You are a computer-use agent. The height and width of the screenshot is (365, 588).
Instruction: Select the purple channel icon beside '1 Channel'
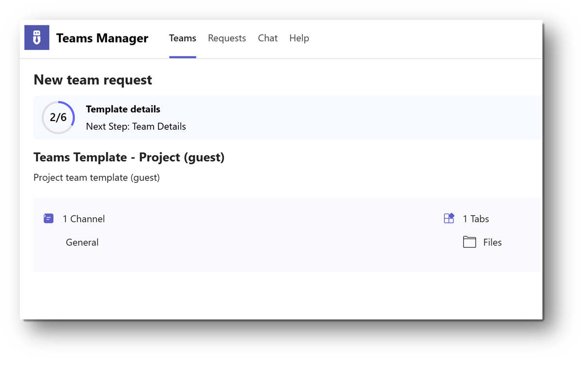(49, 218)
